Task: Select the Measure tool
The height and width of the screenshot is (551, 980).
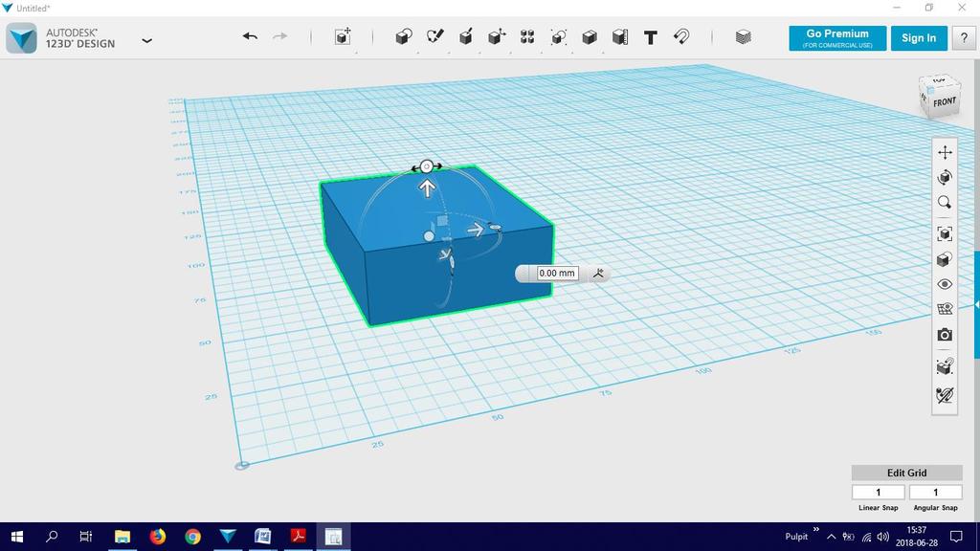Action: (619, 37)
